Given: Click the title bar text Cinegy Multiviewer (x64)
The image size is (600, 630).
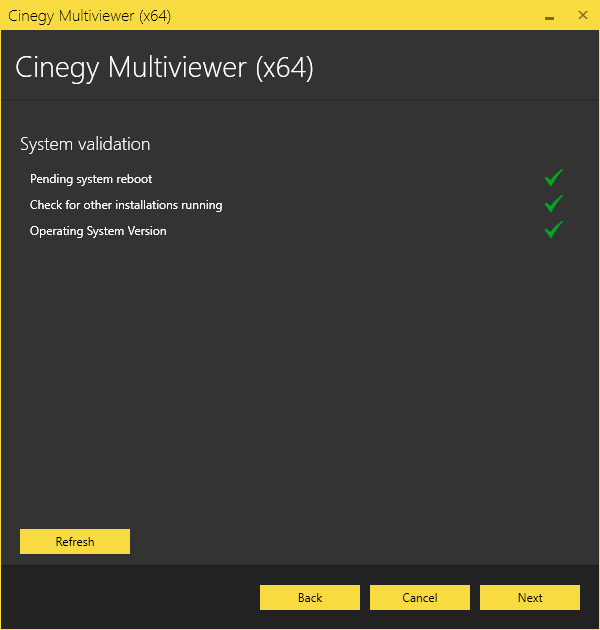Looking at the screenshot, I should tap(89, 16).
